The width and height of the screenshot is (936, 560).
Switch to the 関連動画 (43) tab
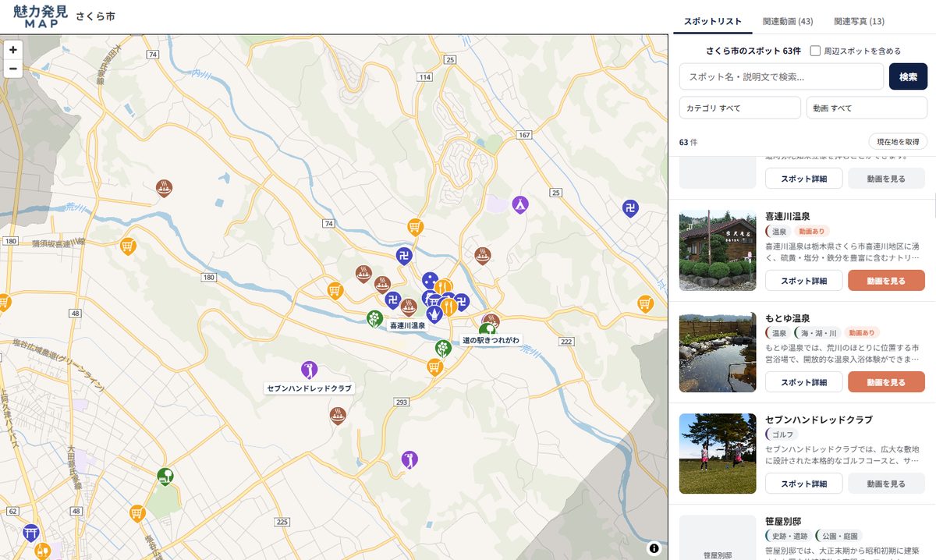[788, 22]
